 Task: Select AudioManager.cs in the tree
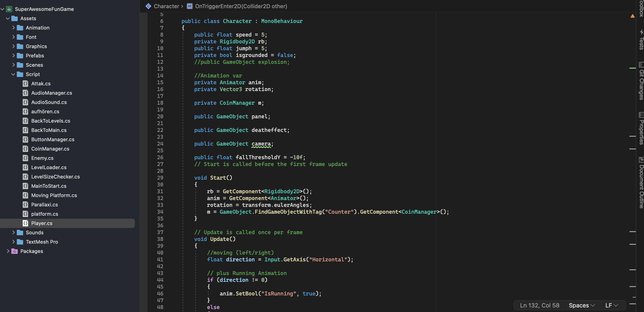tap(52, 93)
